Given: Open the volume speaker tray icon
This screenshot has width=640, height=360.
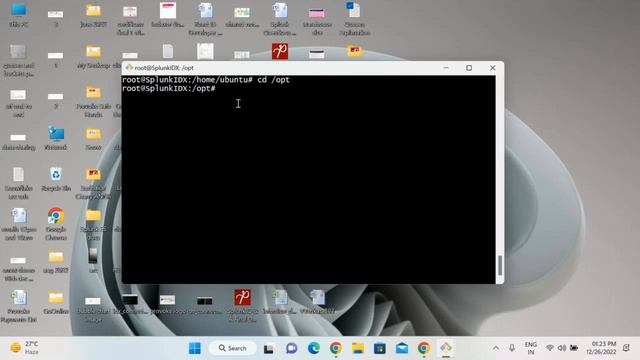Looking at the screenshot, I should point(562,348).
